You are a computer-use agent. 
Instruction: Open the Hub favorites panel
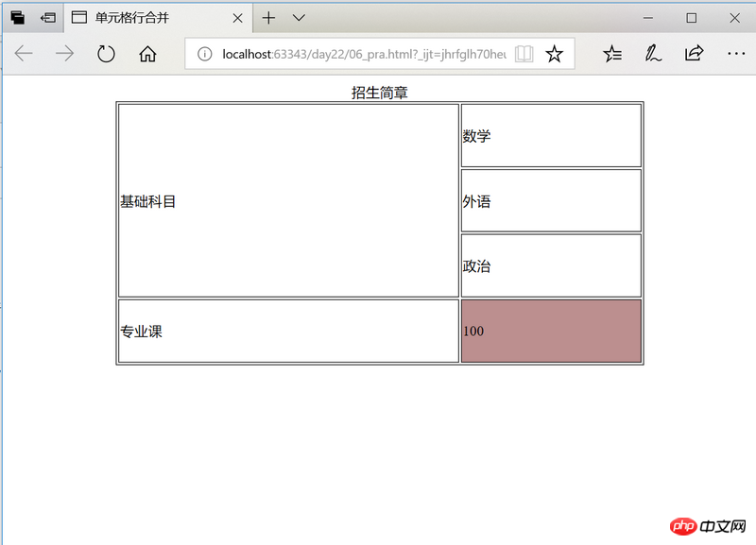[x=611, y=54]
